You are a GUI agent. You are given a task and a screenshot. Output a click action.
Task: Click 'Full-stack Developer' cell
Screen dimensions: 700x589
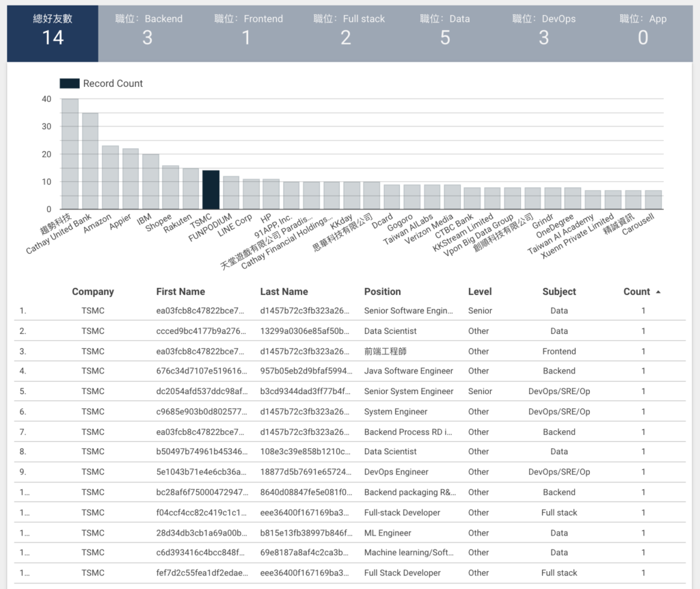click(x=402, y=512)
